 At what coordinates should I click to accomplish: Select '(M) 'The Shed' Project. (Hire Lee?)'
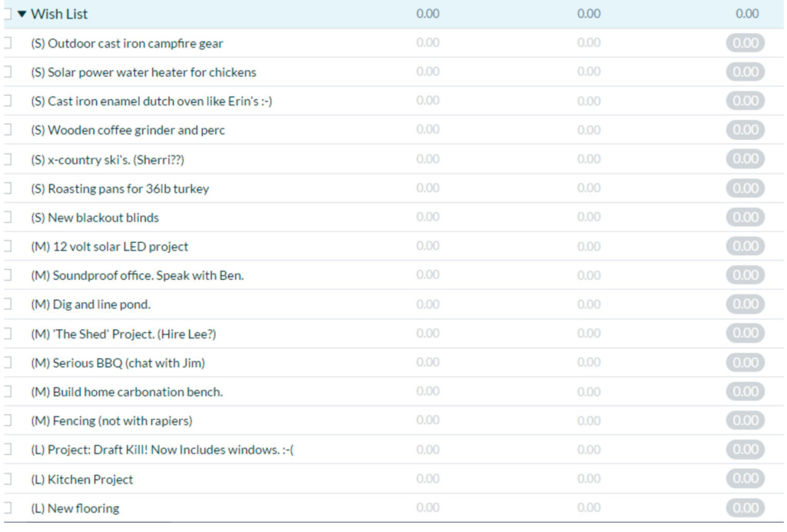[124, 334]
